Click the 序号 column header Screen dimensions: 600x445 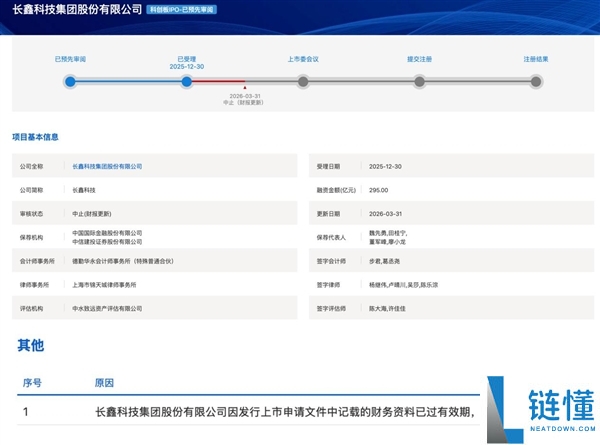[32, 383]
